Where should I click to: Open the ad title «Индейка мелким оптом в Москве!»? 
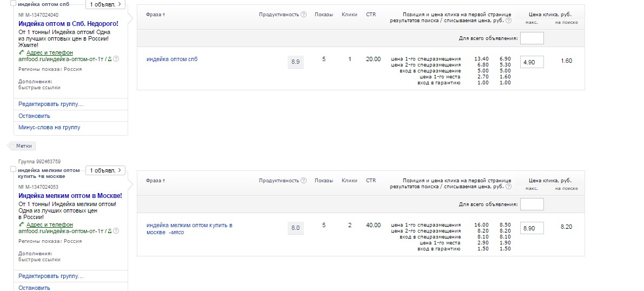tap(70, 195)
